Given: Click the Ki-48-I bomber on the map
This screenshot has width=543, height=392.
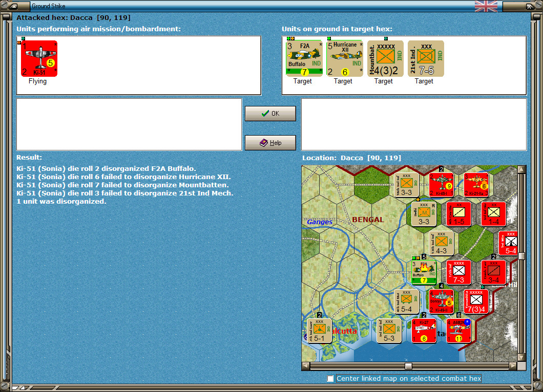Looking at the screenshot, I should (441, 184).
